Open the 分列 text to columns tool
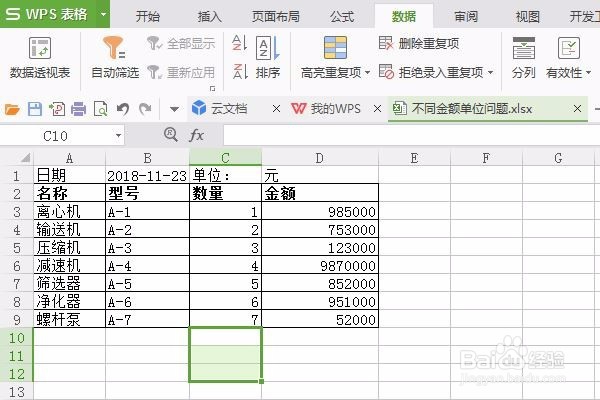Viewport: 600px width, 400px height. point(523,57)
